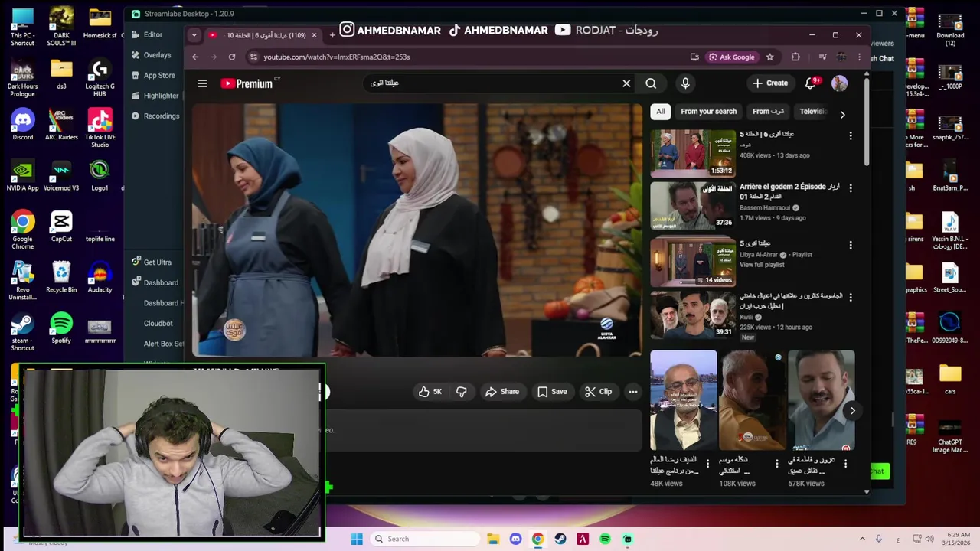Click the YouTube search magnifier button
980x551 pixels.
tap(651, 83)
